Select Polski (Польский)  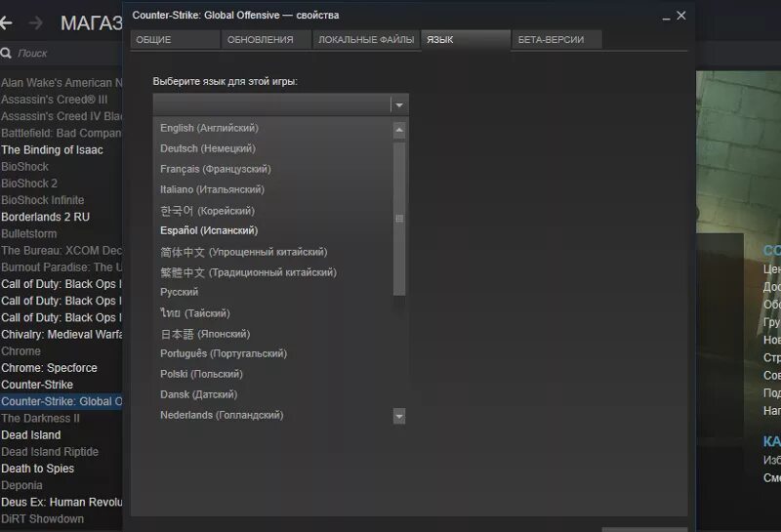tap(201, 374)
